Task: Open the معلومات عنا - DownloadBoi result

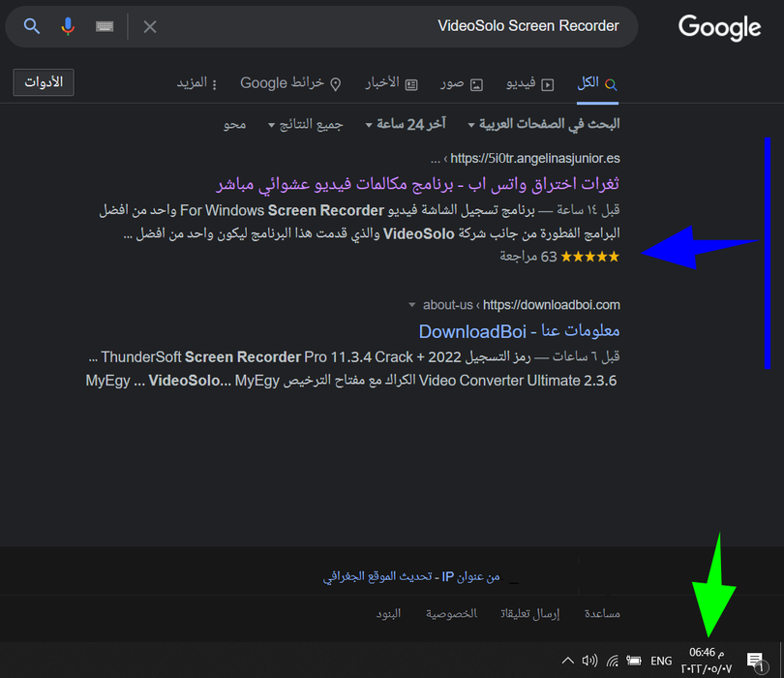Action: 519,330
